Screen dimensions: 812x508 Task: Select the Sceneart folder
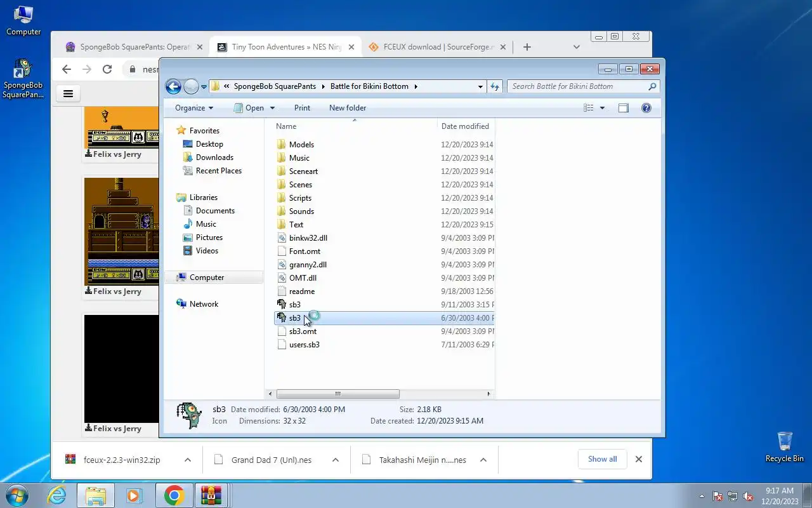click(303, 171)
